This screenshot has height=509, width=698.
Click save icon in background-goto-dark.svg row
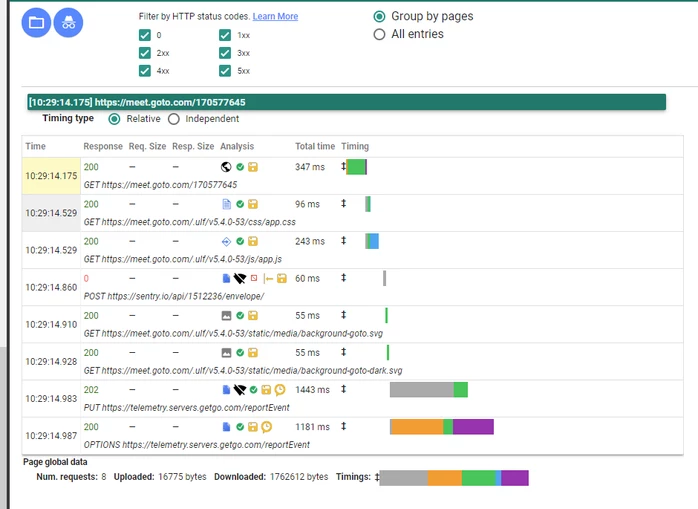253,353
